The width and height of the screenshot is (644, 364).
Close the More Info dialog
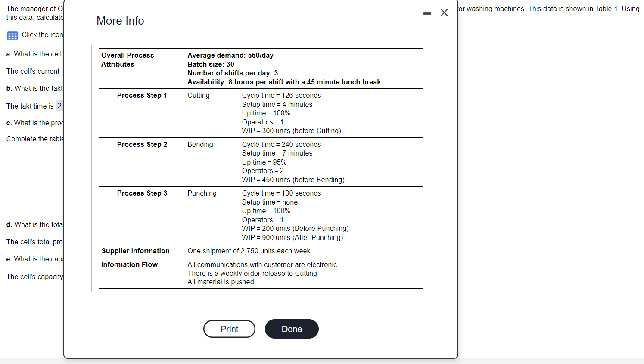coord(444,12)
